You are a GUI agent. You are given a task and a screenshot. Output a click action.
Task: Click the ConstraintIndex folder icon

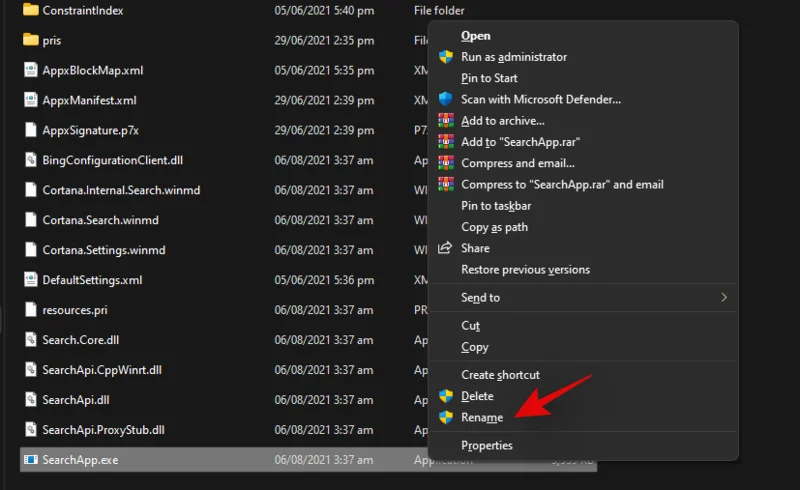(31, 10)
